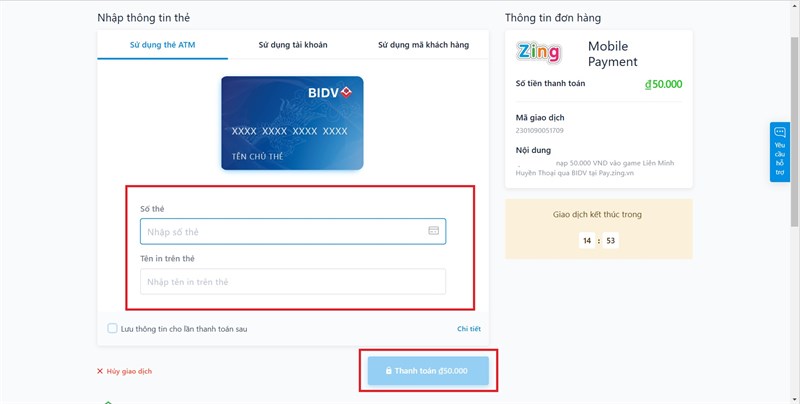Click the blue BIDV card preview image
The image size is (800, 404).
point(292,123)
